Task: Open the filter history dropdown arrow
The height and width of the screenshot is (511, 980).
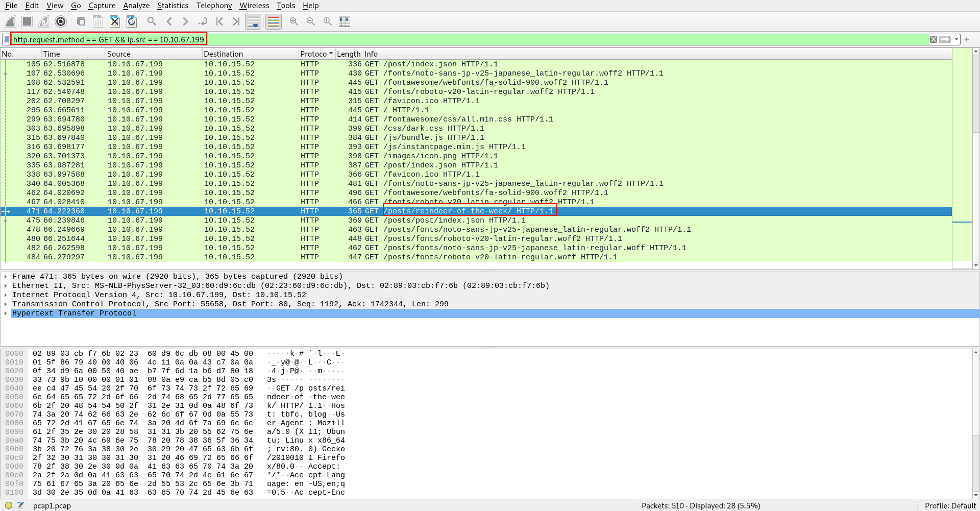Action: (x=957, y=39)
